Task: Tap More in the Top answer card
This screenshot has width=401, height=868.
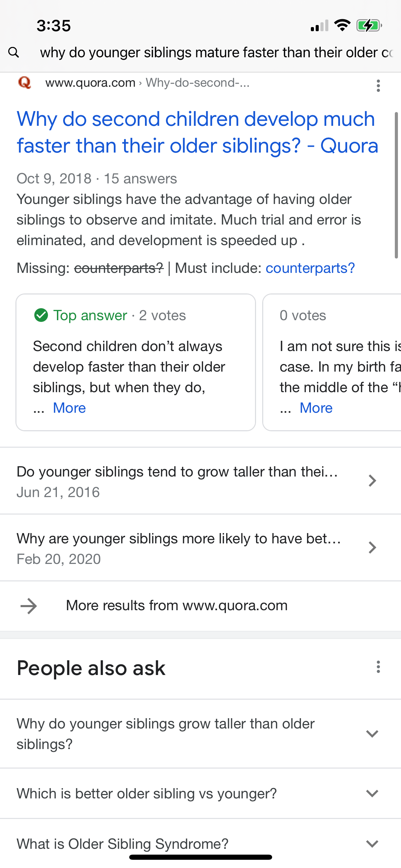Action: 69,408
